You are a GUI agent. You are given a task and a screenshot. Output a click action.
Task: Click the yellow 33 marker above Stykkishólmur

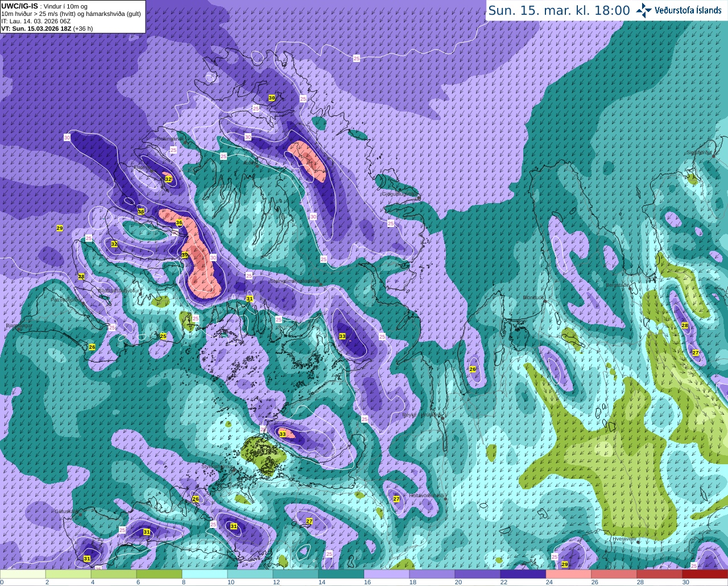283,434
